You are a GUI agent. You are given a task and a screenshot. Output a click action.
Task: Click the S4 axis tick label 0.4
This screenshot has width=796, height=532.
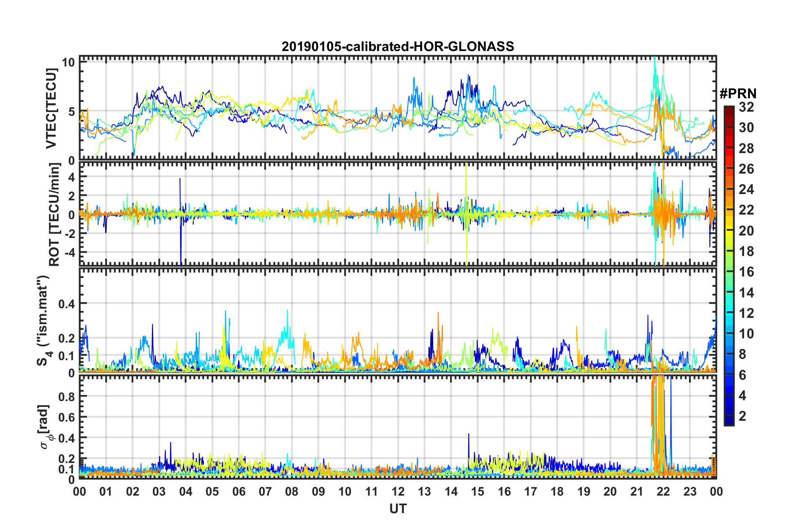(67, 303)
